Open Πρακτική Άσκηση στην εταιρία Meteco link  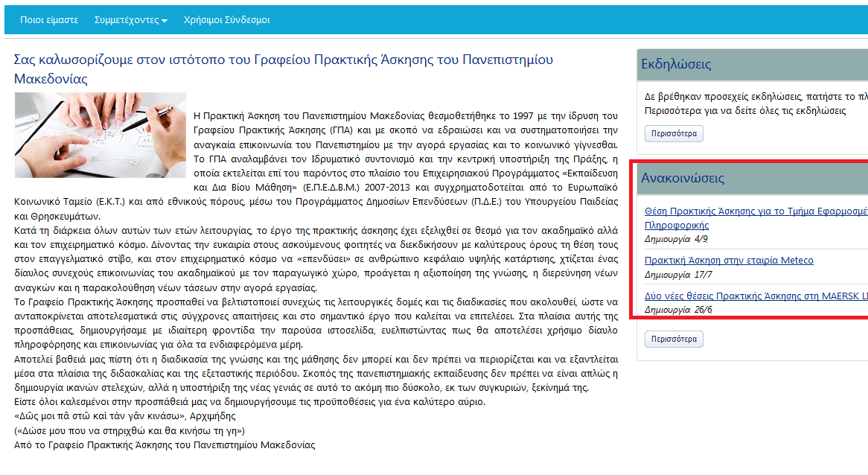pyautogui.click(x=729, y=260)
